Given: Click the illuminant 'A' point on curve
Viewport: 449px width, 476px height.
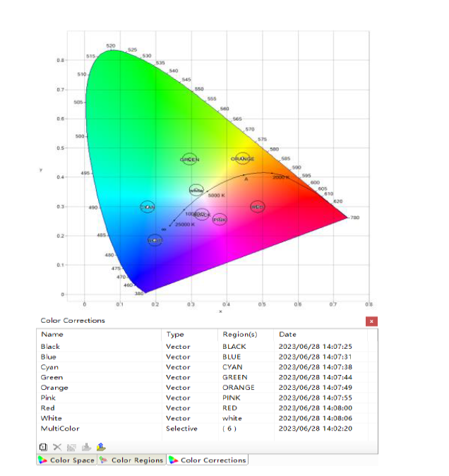Looking at the screenshot, I should pos(244,175).
